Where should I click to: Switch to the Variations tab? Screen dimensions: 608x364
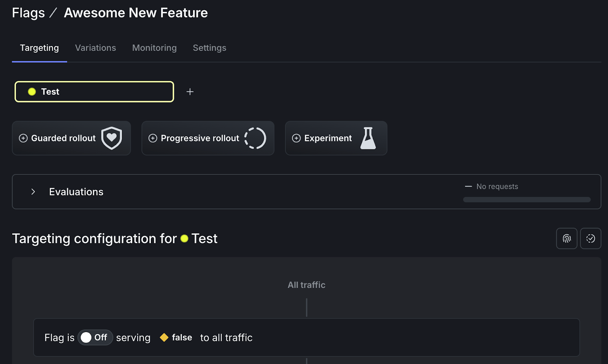95,48
